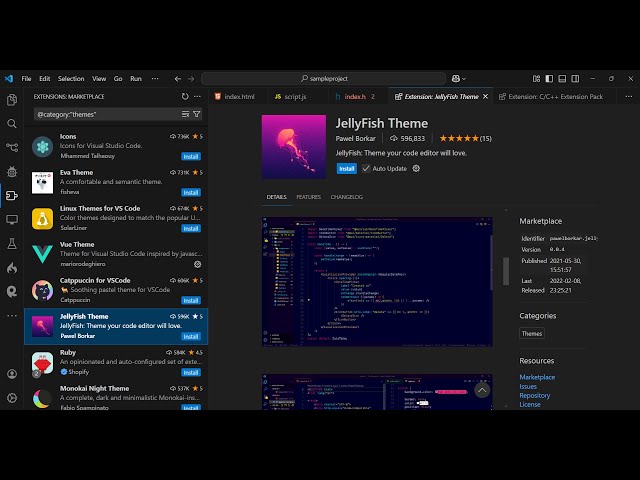This screenshot has height=480, width=640.
Task: Open the Source Control view
Action: pos(12,148)
